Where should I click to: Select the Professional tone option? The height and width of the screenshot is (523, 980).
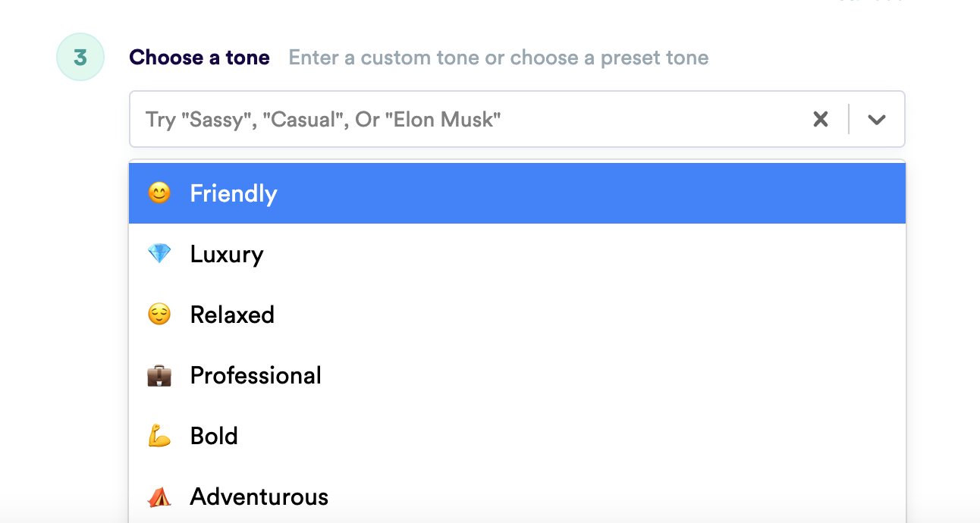pos(256,375)
